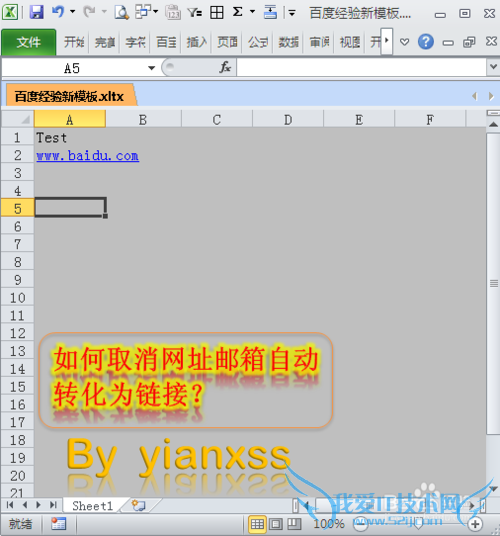Click the insert function fx button
This screenshot has height=536, width=500.
pyautogui.click(x=225, y=67)
